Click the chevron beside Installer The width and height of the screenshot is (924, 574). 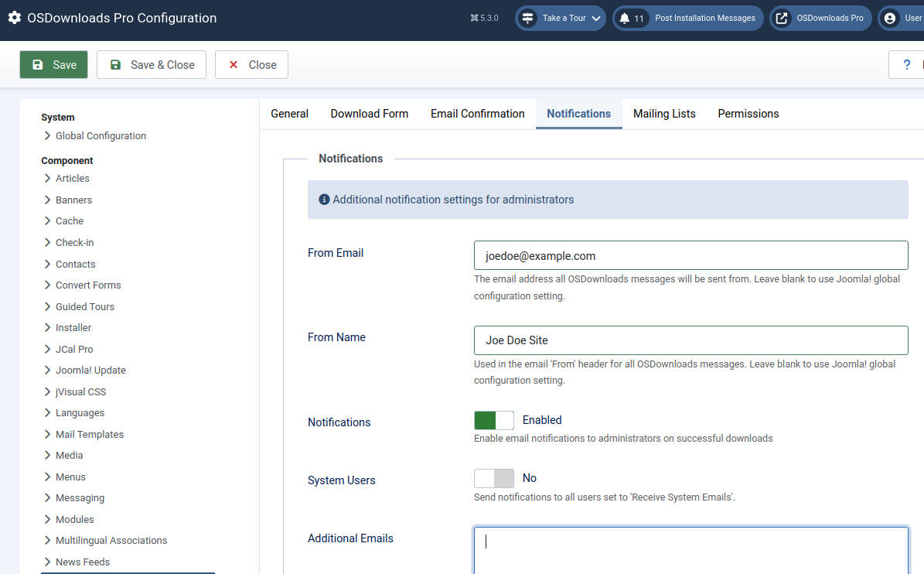click(x=47, y=328)
